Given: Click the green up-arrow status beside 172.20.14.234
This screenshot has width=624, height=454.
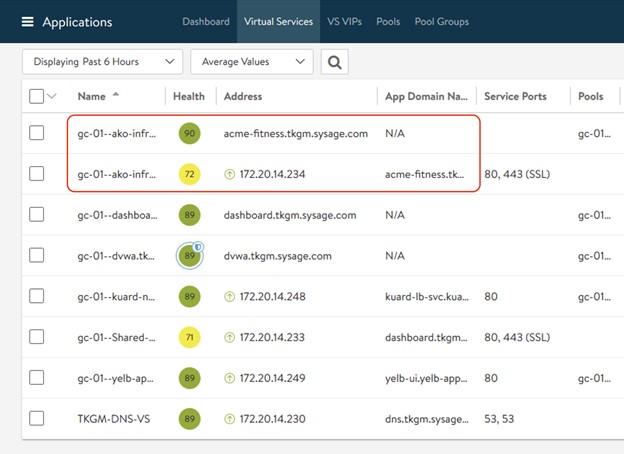Looking at the screenshot, I should [230, 174].
